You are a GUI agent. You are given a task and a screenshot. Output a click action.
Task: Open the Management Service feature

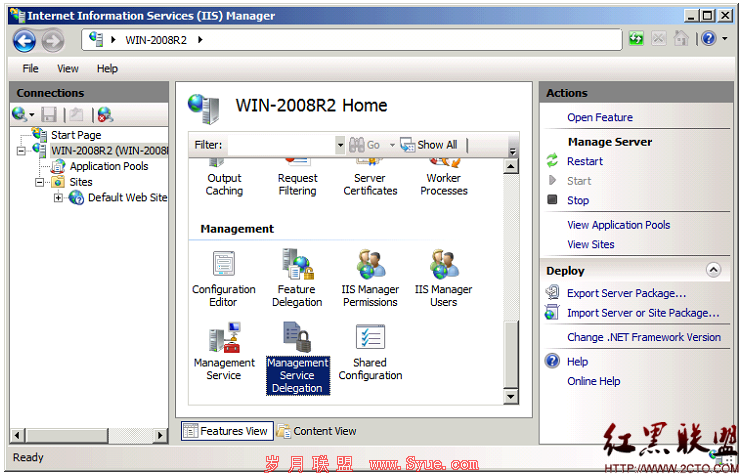pos(224,352)
